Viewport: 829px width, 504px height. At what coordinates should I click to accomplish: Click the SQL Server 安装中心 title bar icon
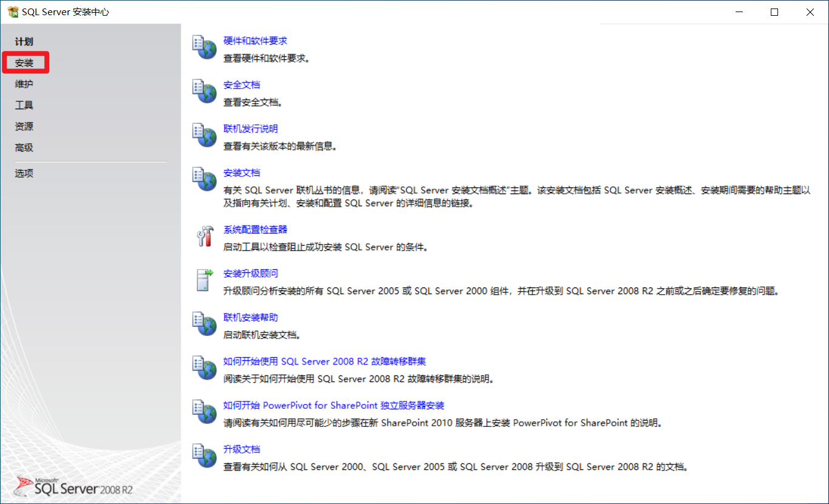pyautogui.click(x=13, y=12)
